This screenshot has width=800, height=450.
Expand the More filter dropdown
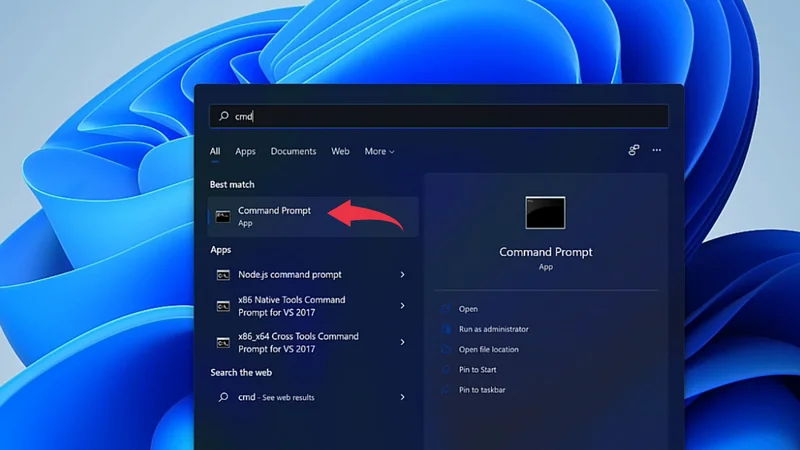379,152
